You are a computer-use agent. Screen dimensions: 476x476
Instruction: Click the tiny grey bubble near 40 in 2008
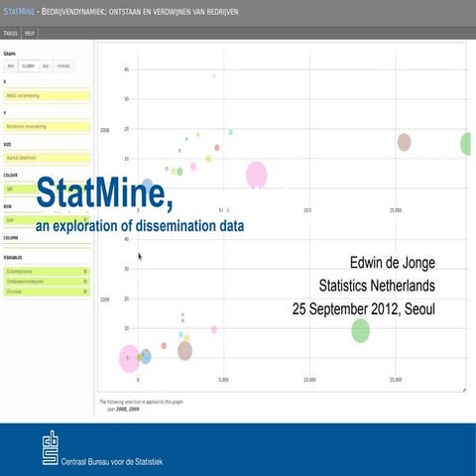tap(214, 75)
